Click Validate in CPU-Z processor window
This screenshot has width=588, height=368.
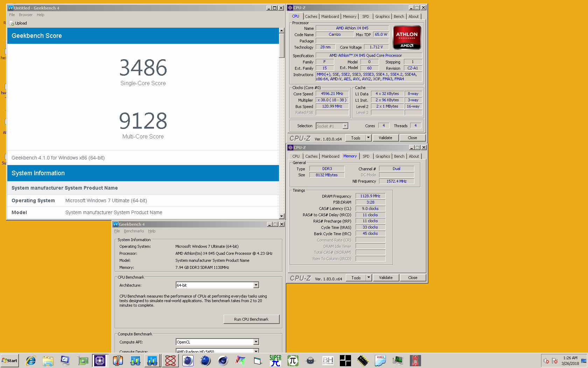[x=385, y=138]
